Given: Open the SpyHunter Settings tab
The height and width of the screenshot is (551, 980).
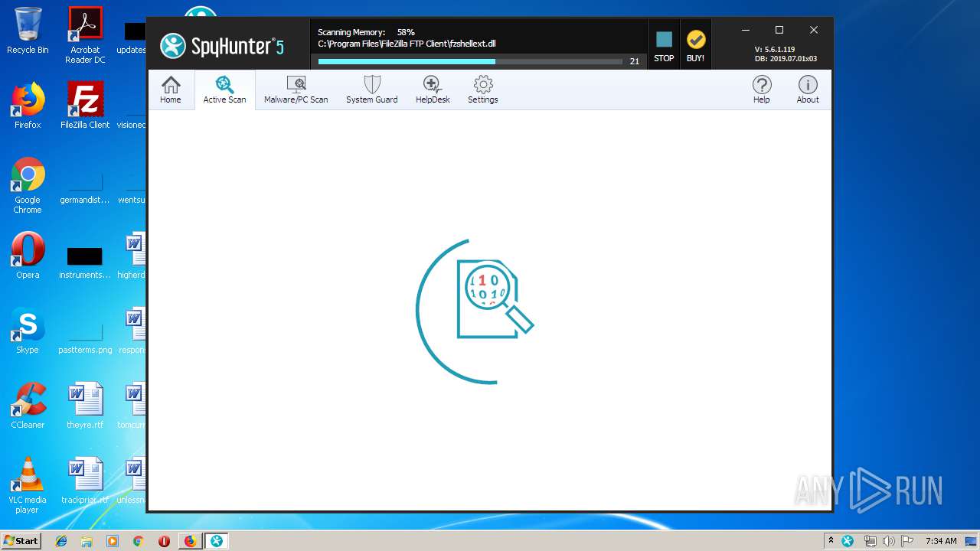Looking at the screenshot, I should tap(482, 90).
